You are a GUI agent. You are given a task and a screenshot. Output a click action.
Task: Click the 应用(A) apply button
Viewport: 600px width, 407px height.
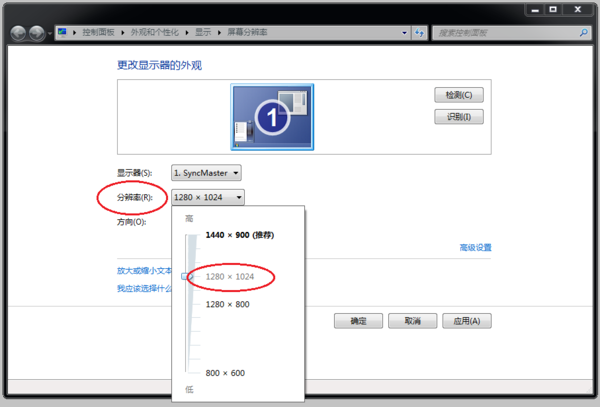pos(467,321)
